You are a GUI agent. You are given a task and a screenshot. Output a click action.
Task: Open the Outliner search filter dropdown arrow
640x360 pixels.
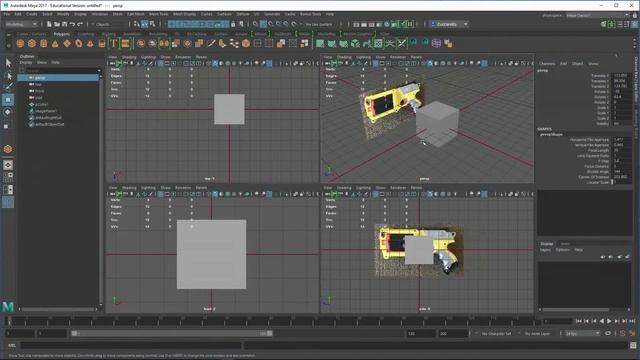99,71
